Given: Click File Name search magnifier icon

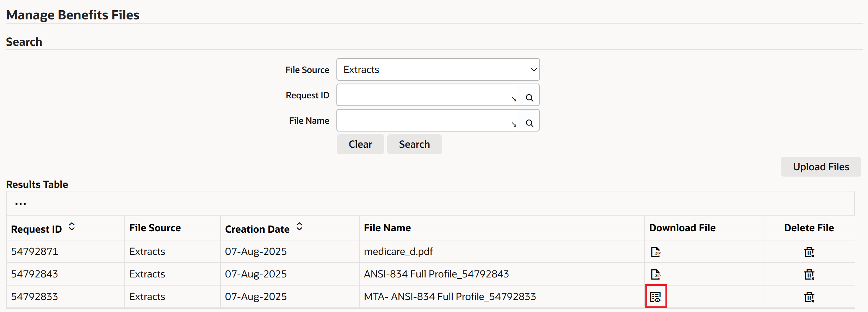Looking at the screenshot, I should [x=529, y=123].
